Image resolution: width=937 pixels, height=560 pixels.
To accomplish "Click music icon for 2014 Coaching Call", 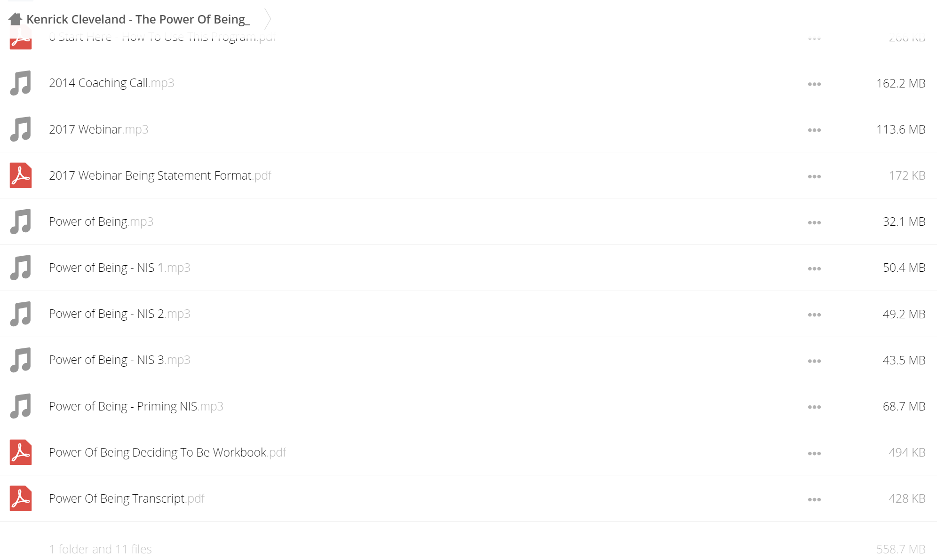I will tap(21, 83).
